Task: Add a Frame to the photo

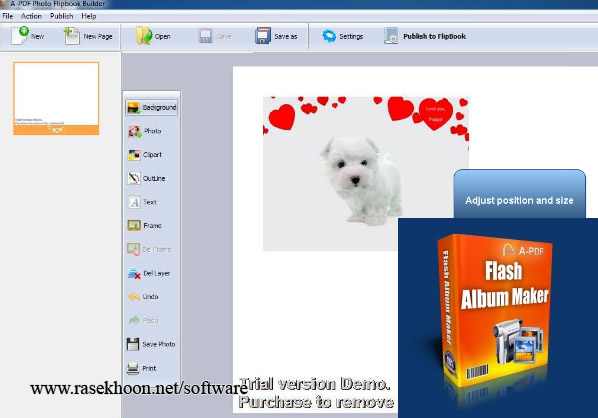Action: (x=144, y=226)
